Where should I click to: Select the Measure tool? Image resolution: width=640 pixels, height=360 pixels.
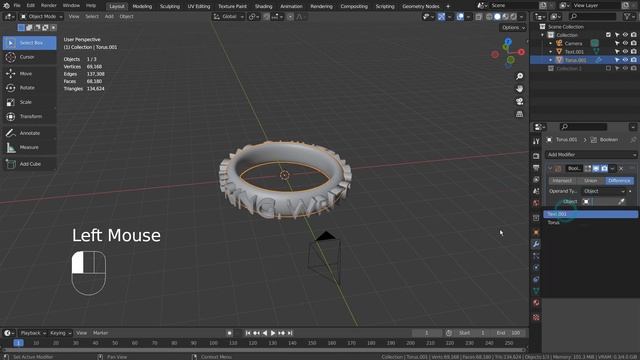click(29, 147)
